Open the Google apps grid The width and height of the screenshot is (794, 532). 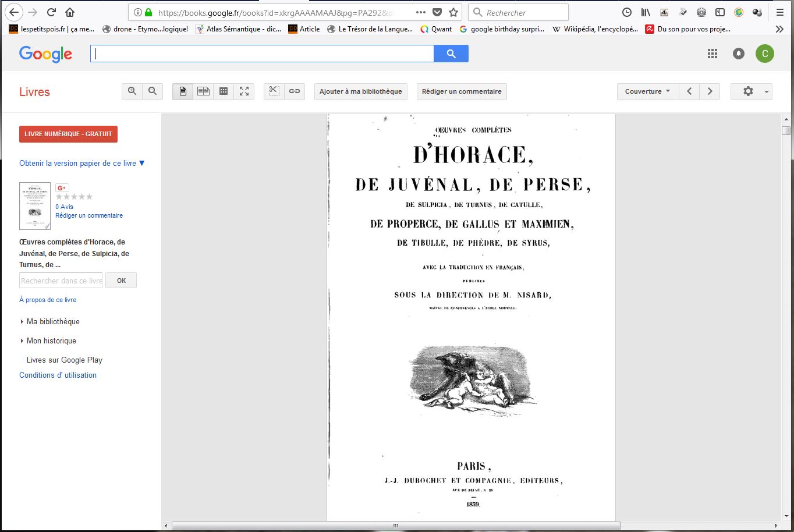click(713, 54)
